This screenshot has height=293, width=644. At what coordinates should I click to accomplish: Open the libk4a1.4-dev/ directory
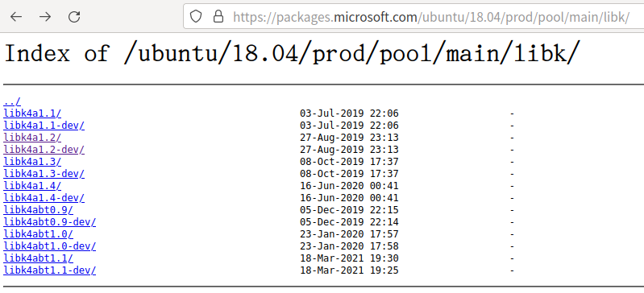[x=44, y=198]
